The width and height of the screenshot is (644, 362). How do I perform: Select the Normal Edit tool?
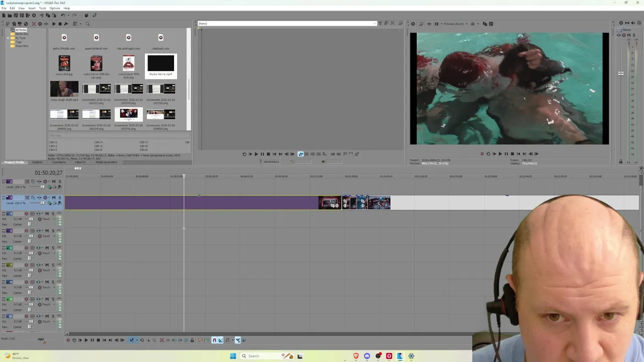coord(131,340)
